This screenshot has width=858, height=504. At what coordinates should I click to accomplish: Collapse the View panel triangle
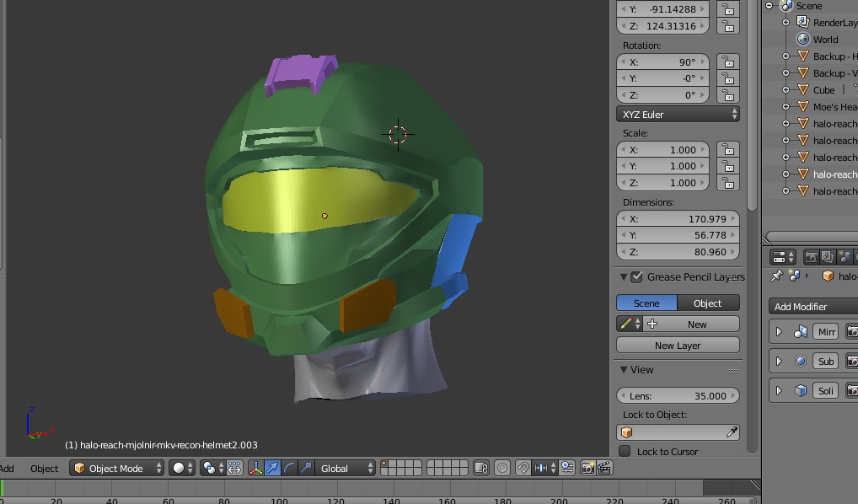click(623, 369)
